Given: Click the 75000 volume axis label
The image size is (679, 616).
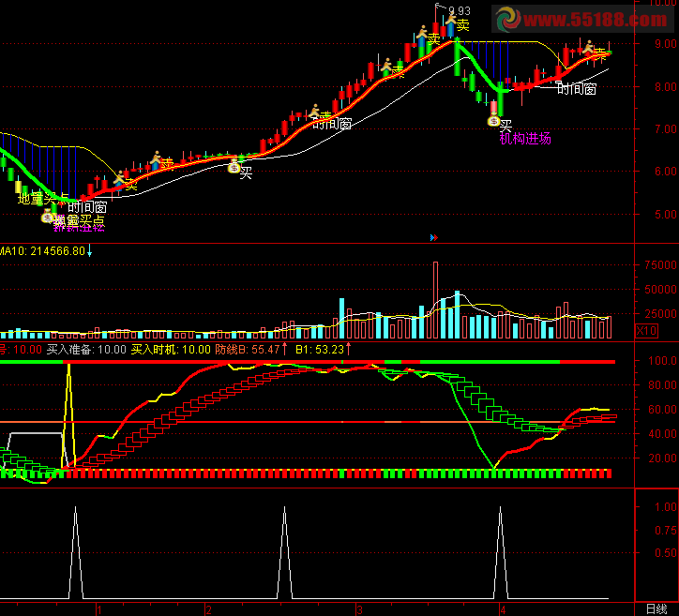Looking at the screenshot, I should pyautogui.click(x=660, y=265).
